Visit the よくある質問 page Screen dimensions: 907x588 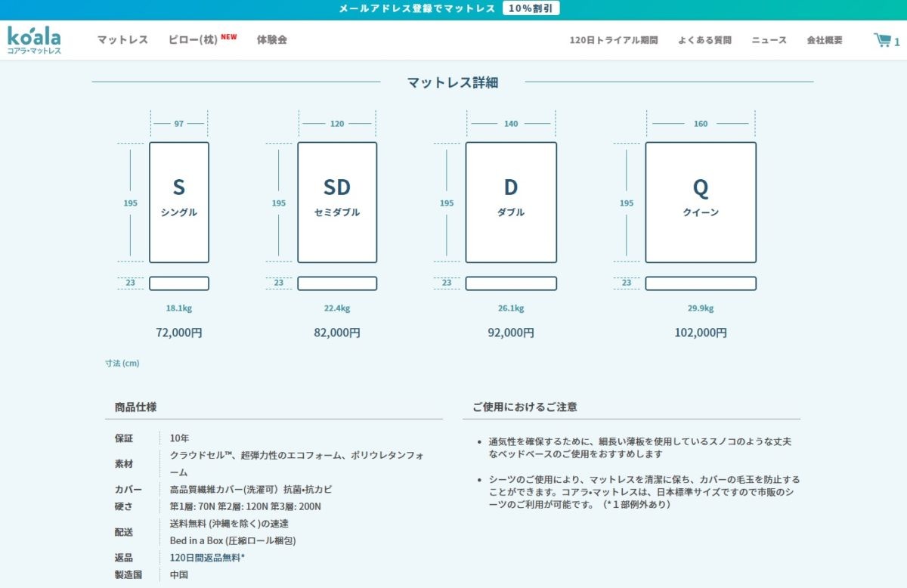pyautogui.click(x=704, y=41)
